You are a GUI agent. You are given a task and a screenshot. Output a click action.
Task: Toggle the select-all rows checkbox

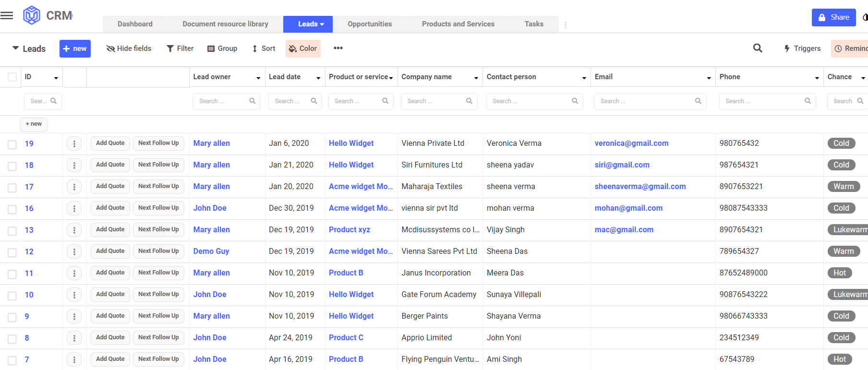click(12, 77)
